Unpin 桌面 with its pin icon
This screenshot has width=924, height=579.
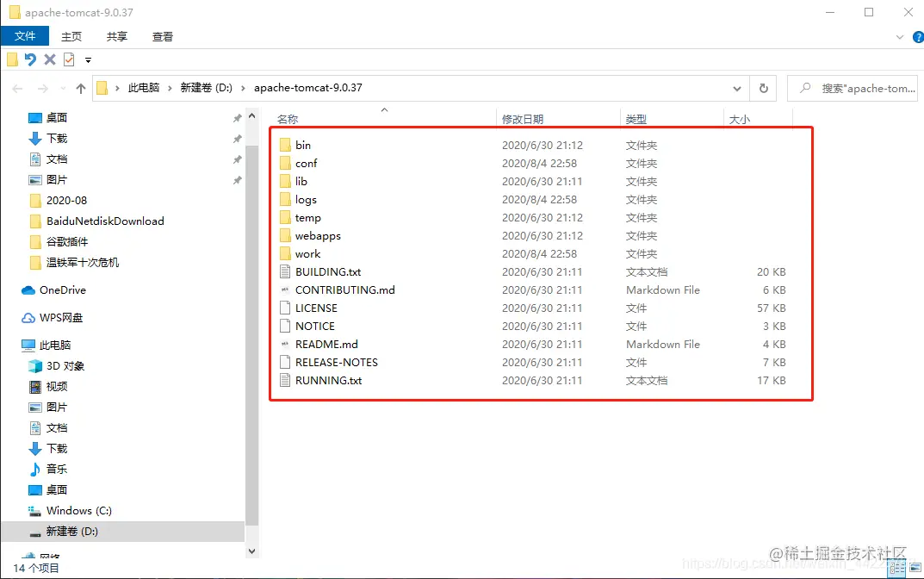(x=237, y=119)
